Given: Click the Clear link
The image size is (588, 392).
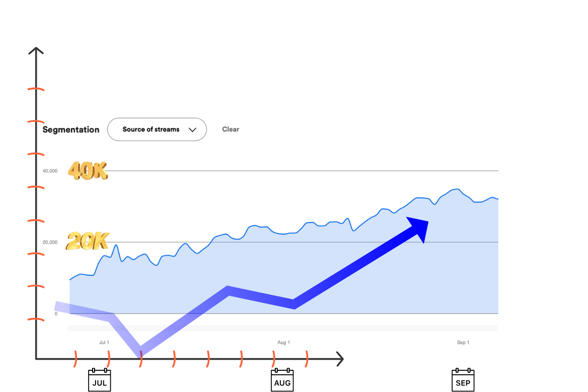Looking at the screenshot, I should 230,129.
